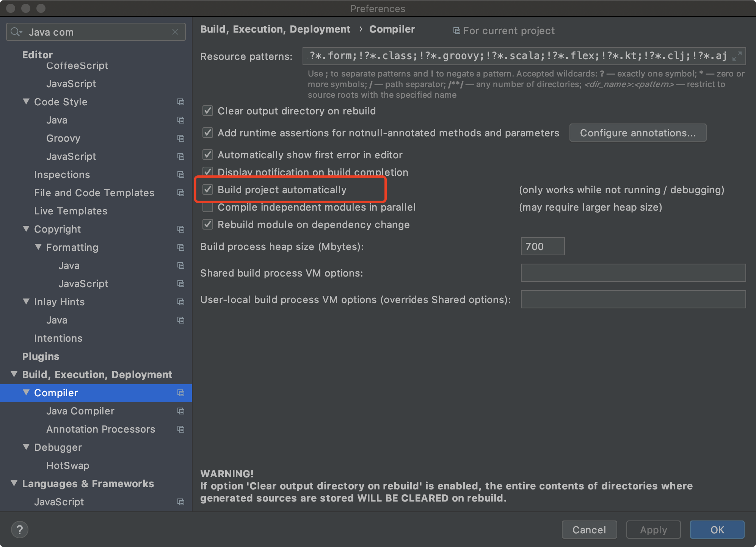The image size is (756, 547).
Task: Click the Shared build process VM options field
Action: (633, 273)
